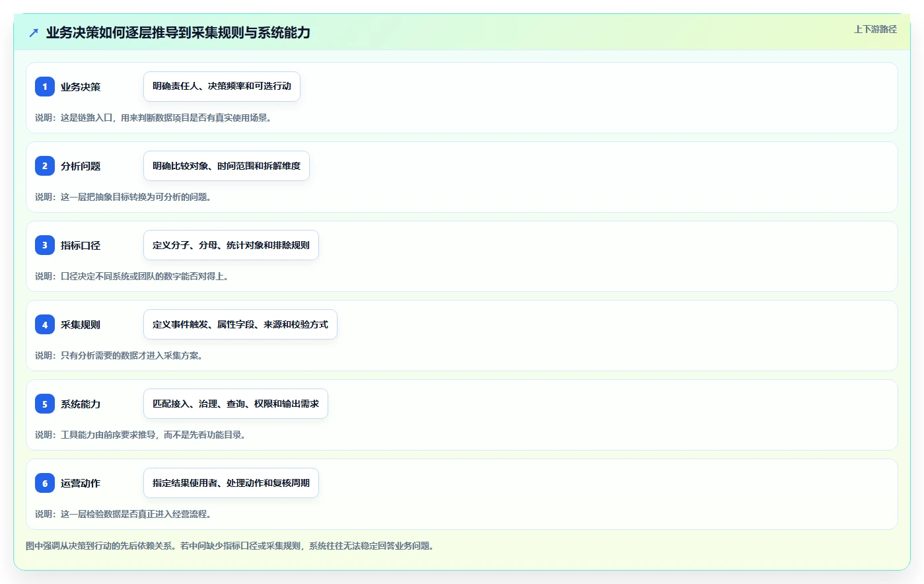
Task: Click the note 工具能力由前序要求推导
Action: [x=140, y=435]
